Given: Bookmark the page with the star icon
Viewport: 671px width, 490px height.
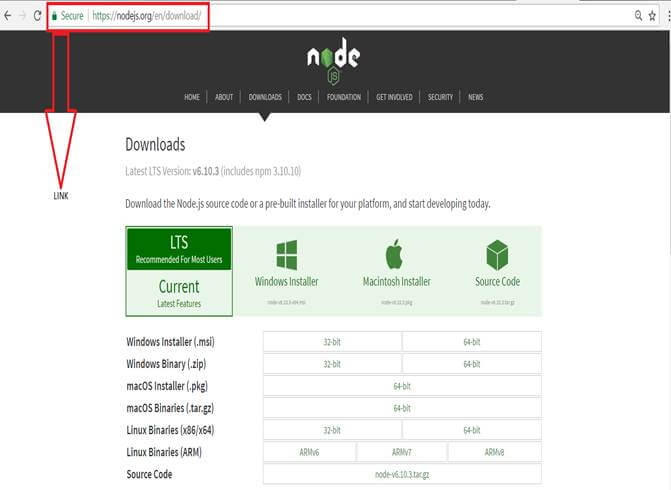Looking at the screenshot, I should [652, 16].
